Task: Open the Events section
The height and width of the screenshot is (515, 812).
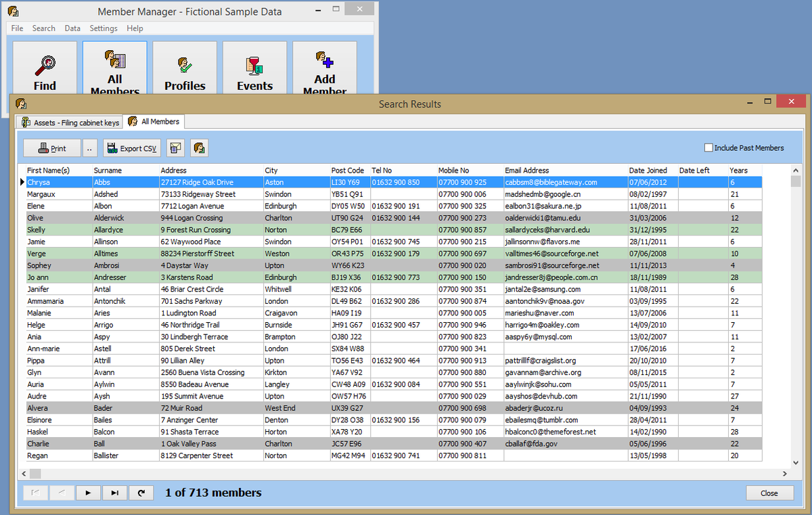Action: tap(255, 67)
